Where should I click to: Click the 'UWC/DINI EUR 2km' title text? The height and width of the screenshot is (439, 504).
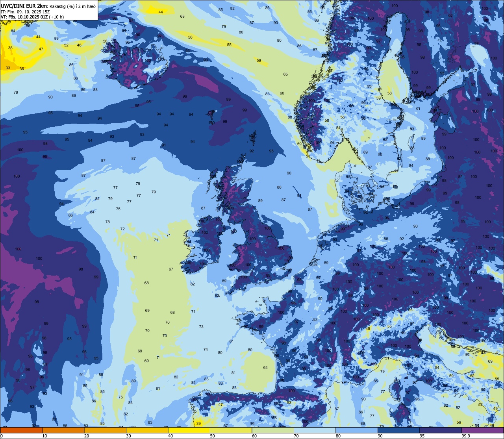(x=24, y=6)
